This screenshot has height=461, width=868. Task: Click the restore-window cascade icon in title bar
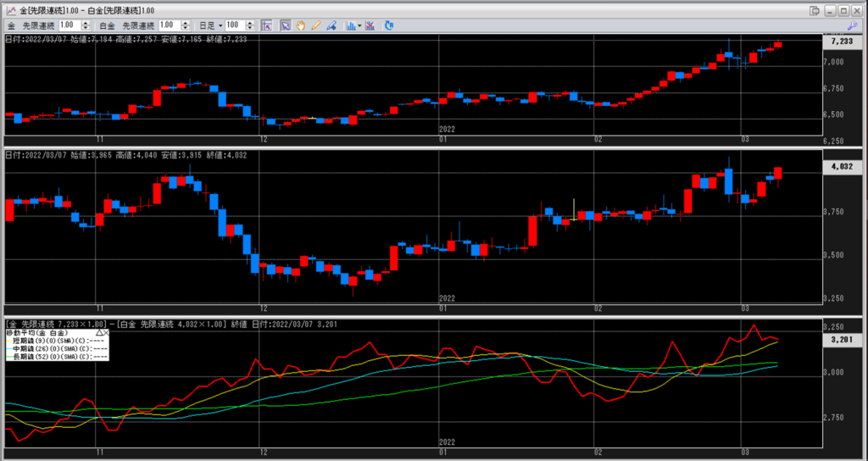tap(815, 9)
